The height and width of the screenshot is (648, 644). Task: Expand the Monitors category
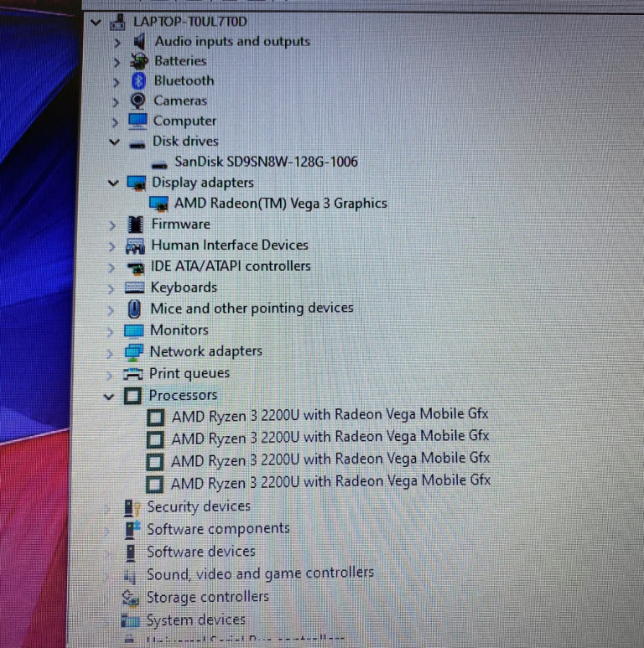[110, 330]
